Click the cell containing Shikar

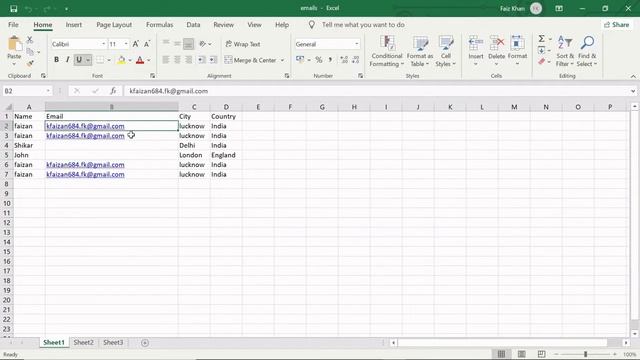click(29, 145)
